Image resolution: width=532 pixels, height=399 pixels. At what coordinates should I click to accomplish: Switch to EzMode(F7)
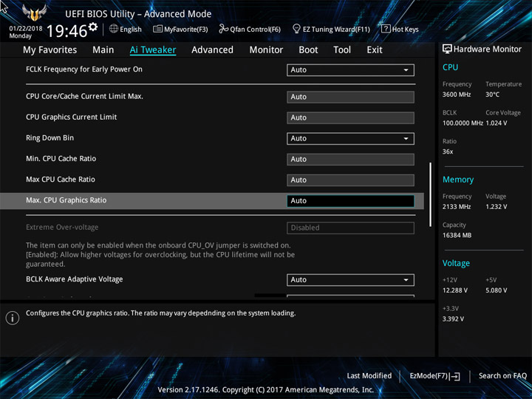click(x=434, y=376)
